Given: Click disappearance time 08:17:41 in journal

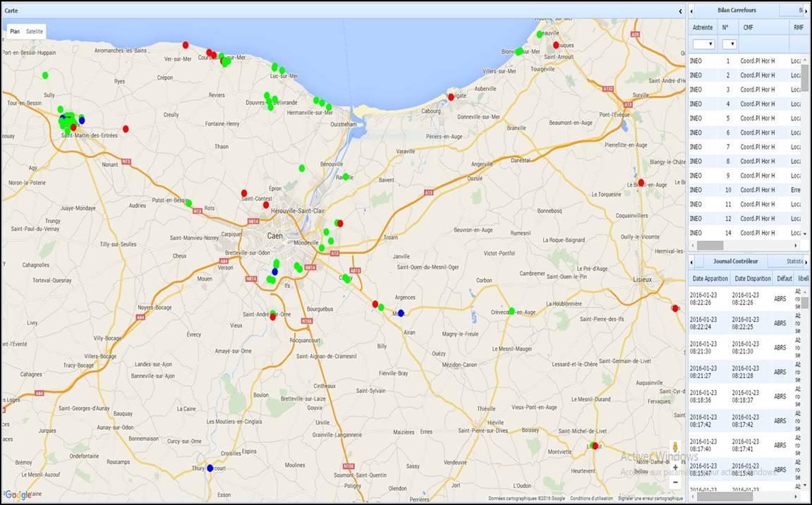Looking at the screenshot, I should pos(747,445).
